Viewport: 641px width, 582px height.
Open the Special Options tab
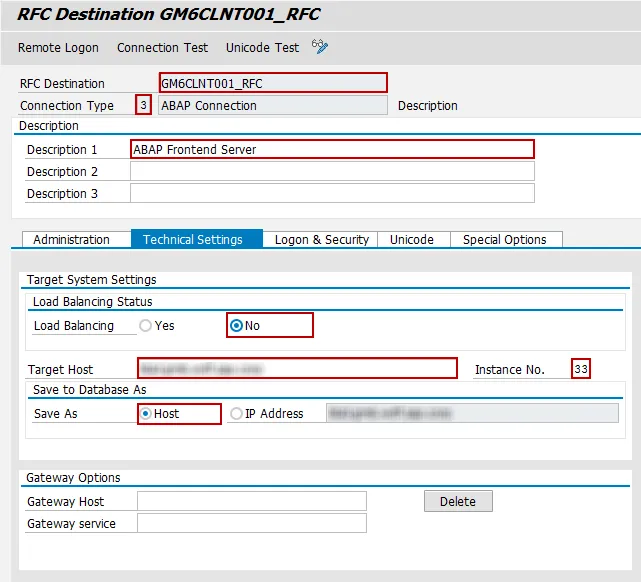click(505, 240)
